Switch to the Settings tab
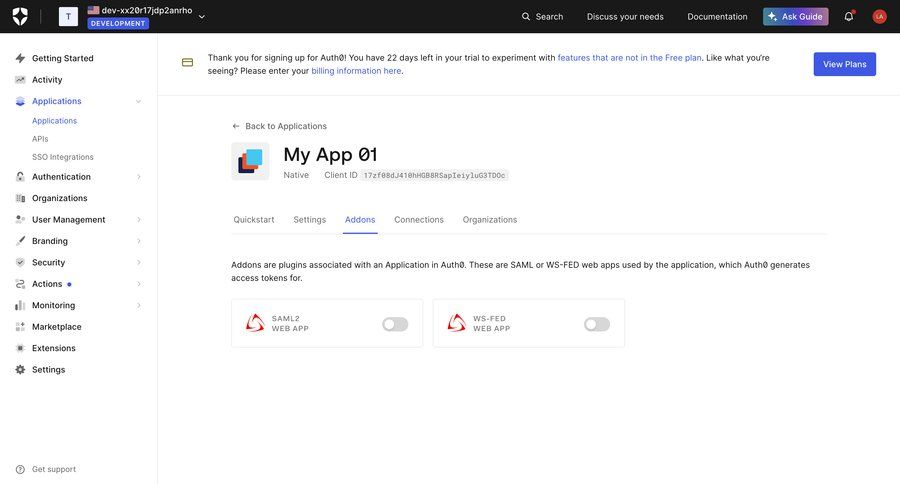Screen dimensions: 900x484 pos(309,219)
